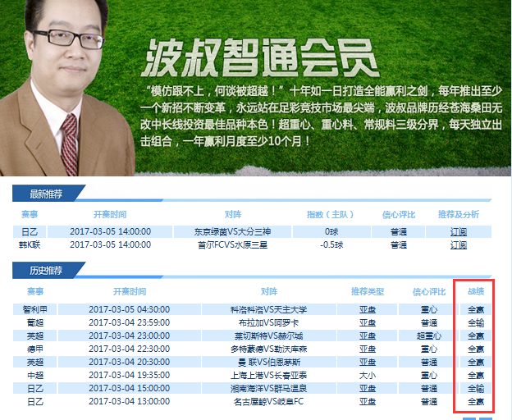Select match 布拉加VS阿罗卡
Viewport: 512px width, 420px height.
click(x=269, y=322)
